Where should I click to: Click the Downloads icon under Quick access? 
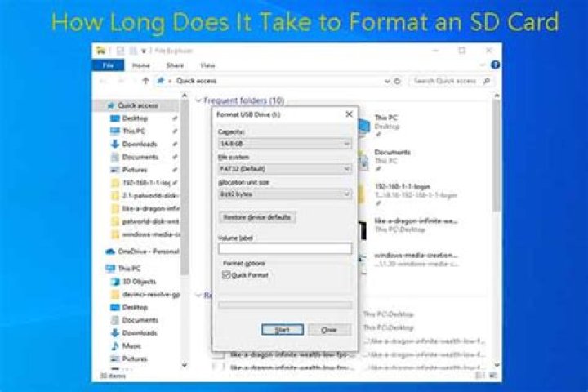tap(115, 144)
